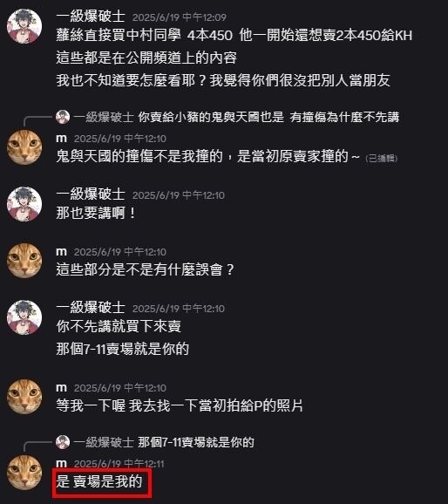Click username 一級爆破士 above 你不先講就買下來賣
The height and width of the screenshot is (504, 448).
(91, 308)
